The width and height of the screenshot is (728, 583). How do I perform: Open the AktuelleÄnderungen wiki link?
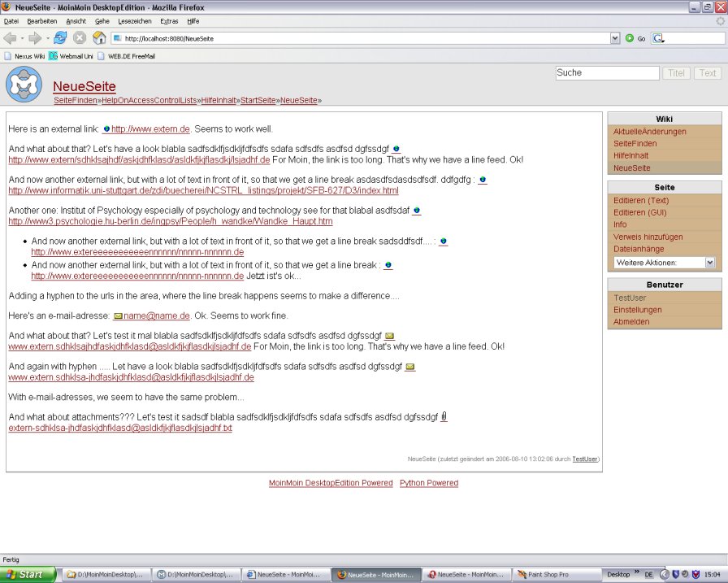[x=649, y=132]
